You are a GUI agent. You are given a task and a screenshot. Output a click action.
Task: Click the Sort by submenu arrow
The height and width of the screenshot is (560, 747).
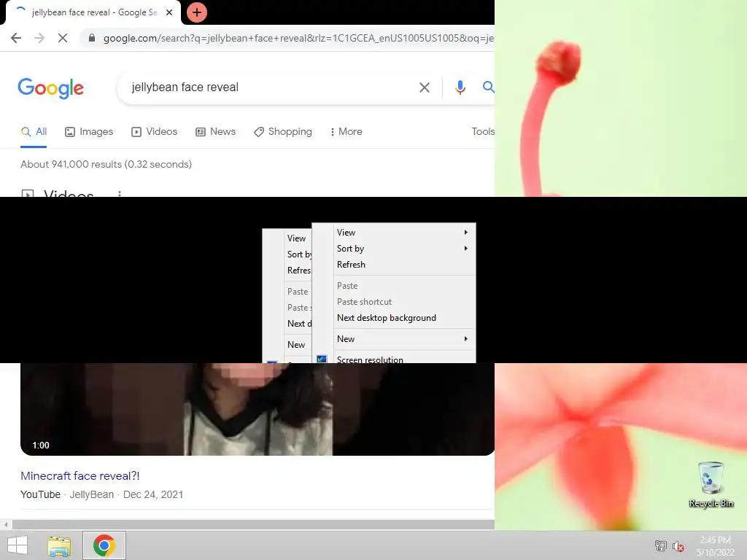tap(466, 249)
